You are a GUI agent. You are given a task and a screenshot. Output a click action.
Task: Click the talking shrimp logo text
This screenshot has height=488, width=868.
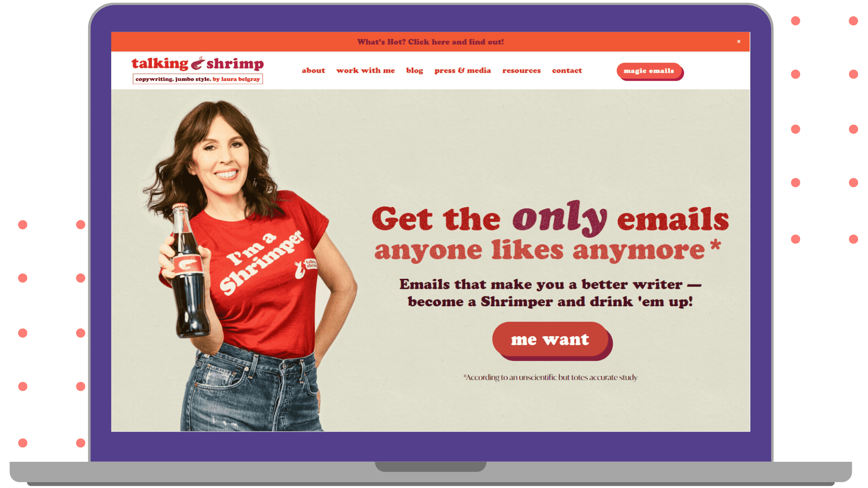tap(198, 64)
